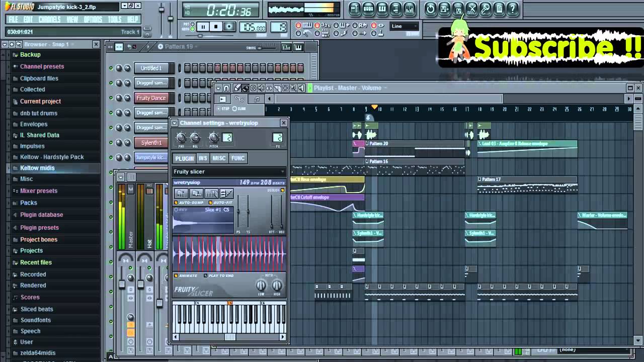Open the OPTIONS menu
The width and height of the screenshot is (644, 362).
[x=93, y=20]
